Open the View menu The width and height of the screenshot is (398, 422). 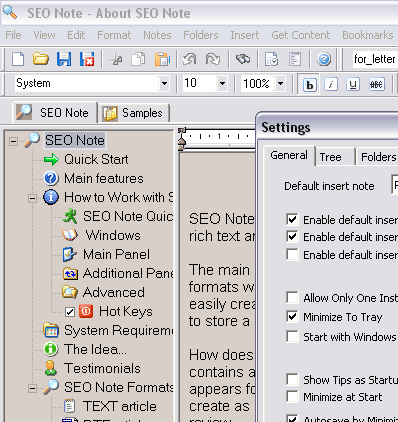(x=44, y=35)
